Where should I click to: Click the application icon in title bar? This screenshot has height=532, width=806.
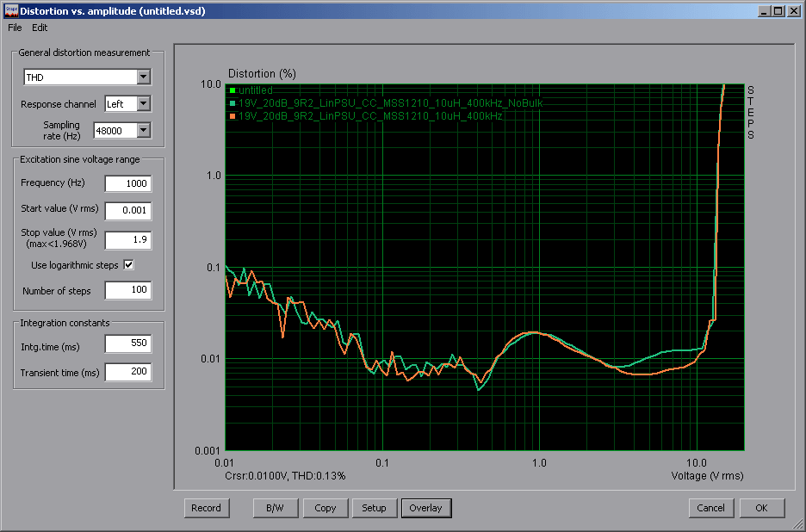coord(10,11)
